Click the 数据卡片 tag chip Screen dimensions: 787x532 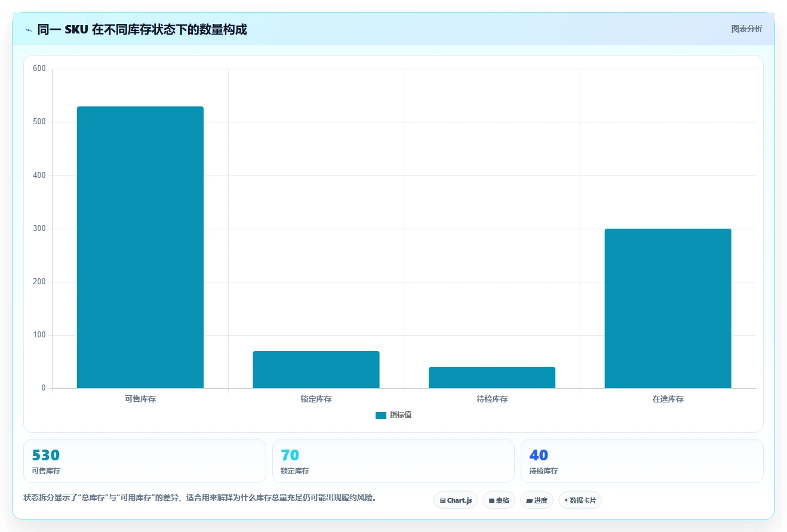tap(580, 500)
